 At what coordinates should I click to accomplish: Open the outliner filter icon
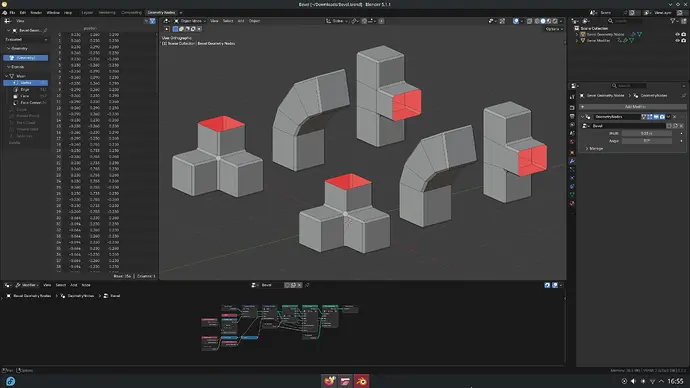click(673, 21)
